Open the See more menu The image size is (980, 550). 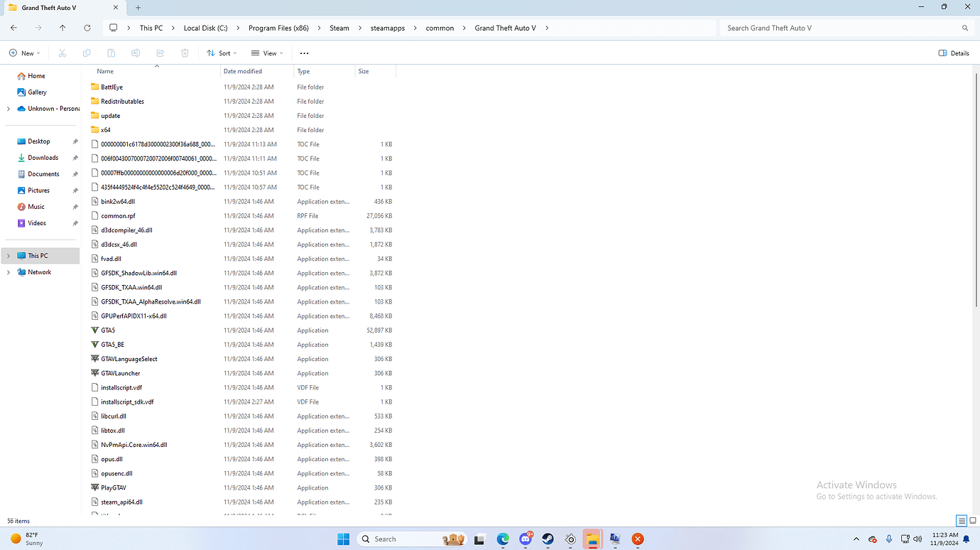click(304, 53)
